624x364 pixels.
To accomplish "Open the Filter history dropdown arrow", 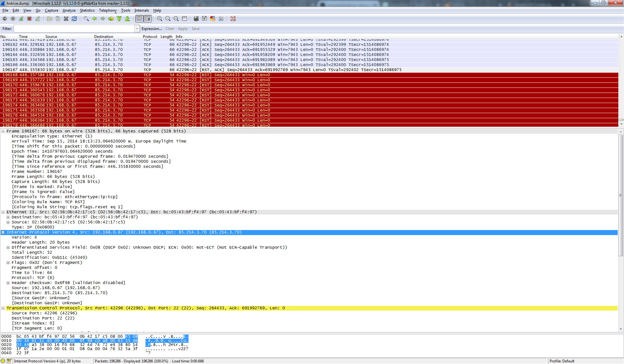I will [x=137, y=29].
